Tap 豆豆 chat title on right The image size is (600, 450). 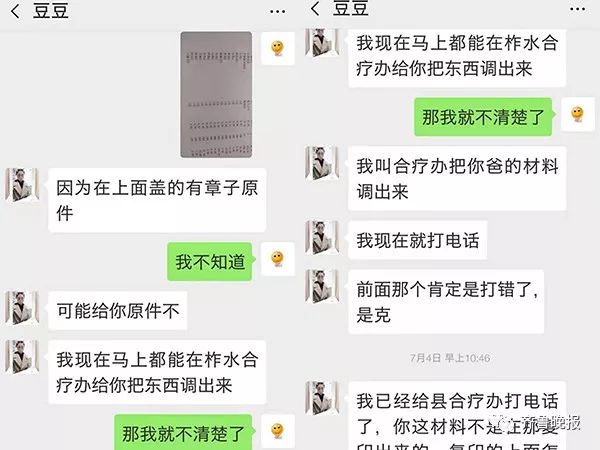coord(351,8)
